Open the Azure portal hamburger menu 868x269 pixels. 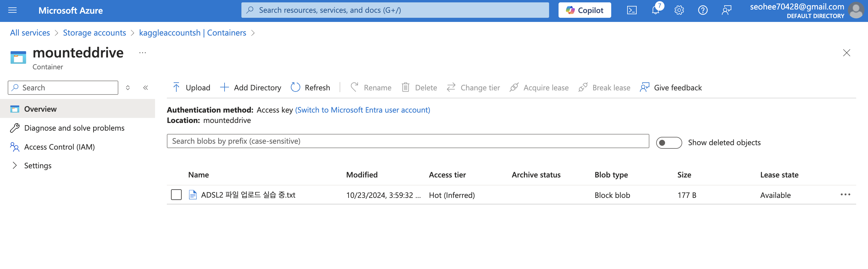12,10
